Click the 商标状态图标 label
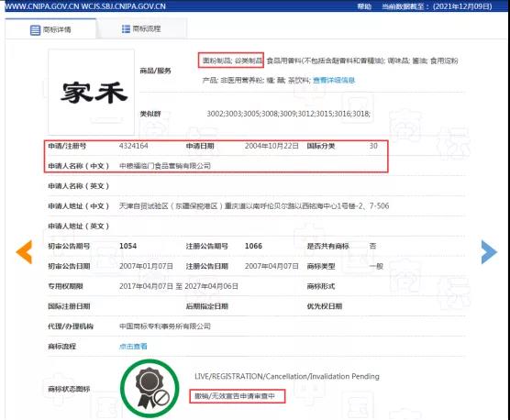Viewport: 510px width, 420px height. pos(69,389)
